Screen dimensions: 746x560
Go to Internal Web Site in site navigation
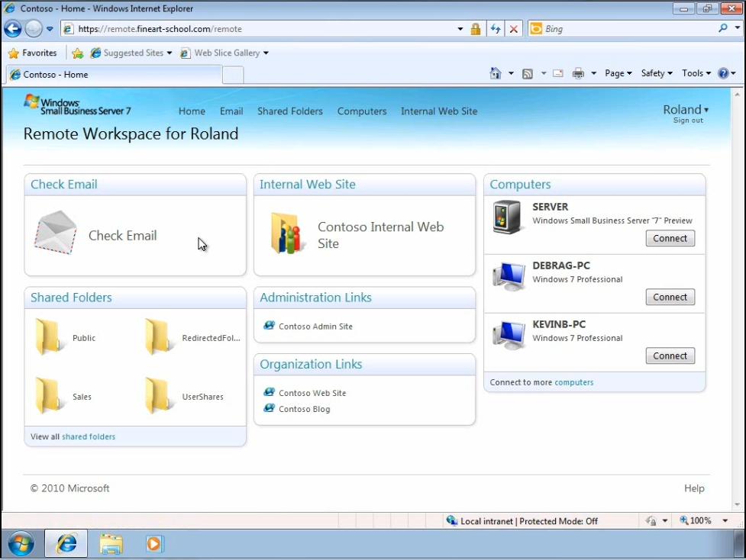click(x=438, y=111)
